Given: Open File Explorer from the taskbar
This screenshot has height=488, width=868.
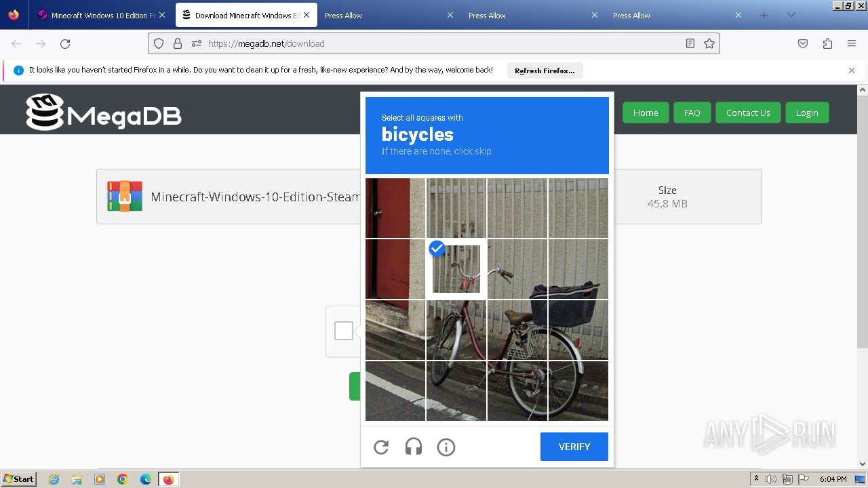Looking at the screenshot, I should [77, 479].
